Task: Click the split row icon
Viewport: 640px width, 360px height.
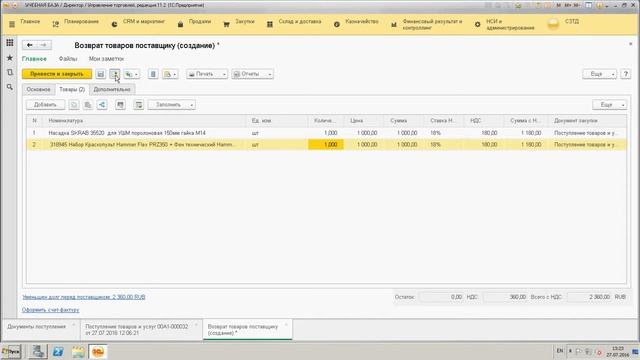Action: [102, 105]
